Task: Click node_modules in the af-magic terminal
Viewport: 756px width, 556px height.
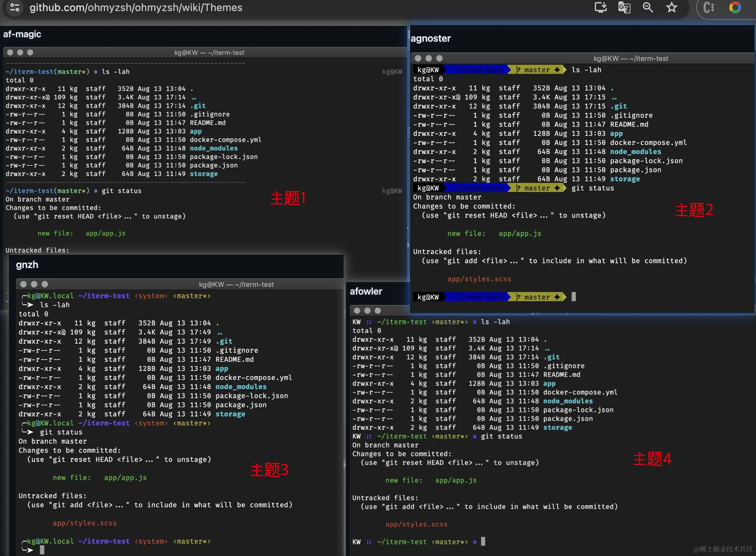Action: click(x=214, y=148)
